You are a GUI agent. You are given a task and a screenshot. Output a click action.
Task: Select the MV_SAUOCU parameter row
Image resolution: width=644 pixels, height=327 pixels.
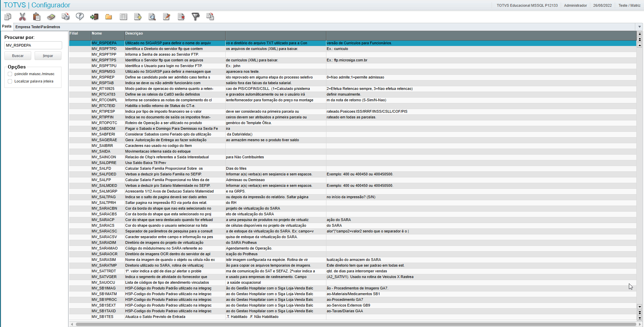tap(353, 283)
